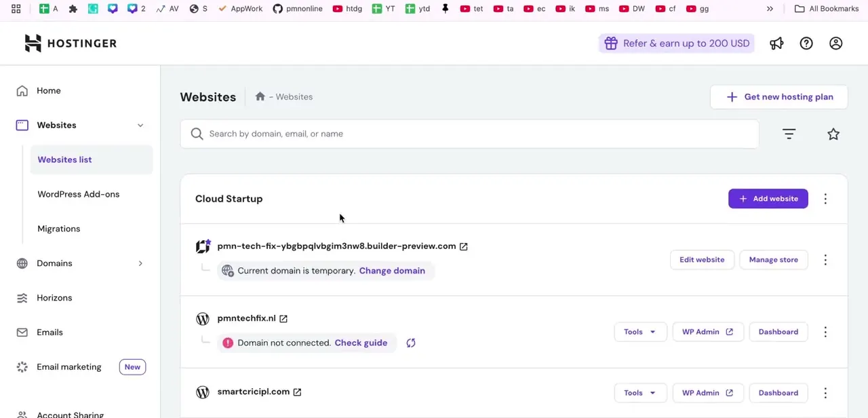The height and width of the screenshot is (418, 868).
Task: Open the Cloud Startup plan three-dot menu
Action: [825, 199]
